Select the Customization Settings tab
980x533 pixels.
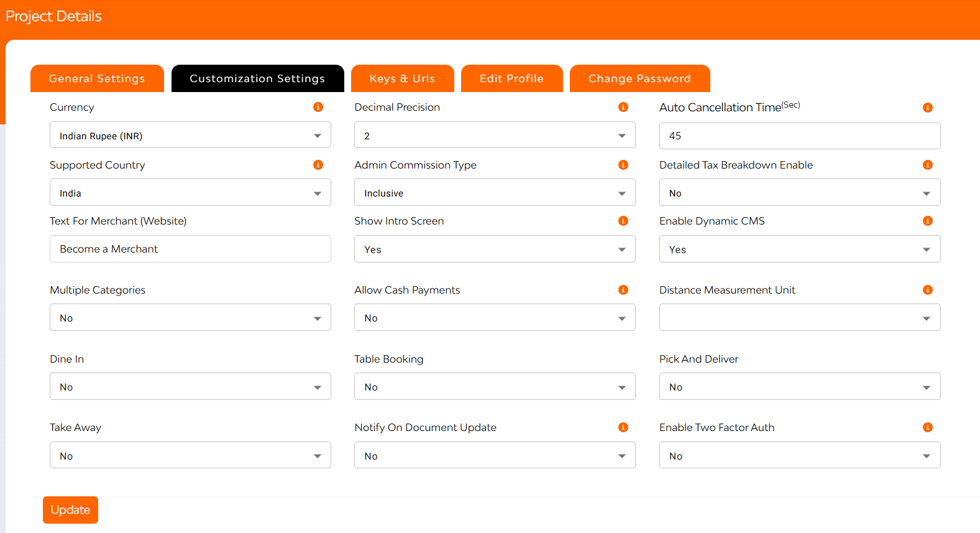tap(257, 78)
